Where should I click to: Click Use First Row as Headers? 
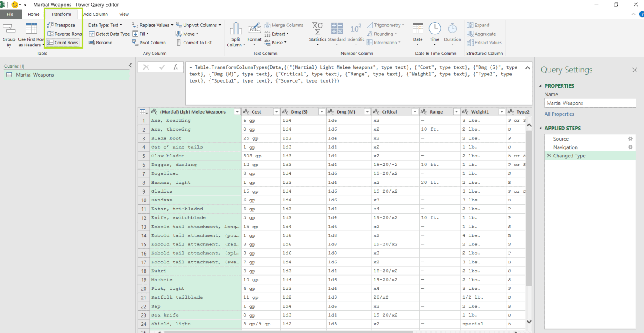(31, 34)
